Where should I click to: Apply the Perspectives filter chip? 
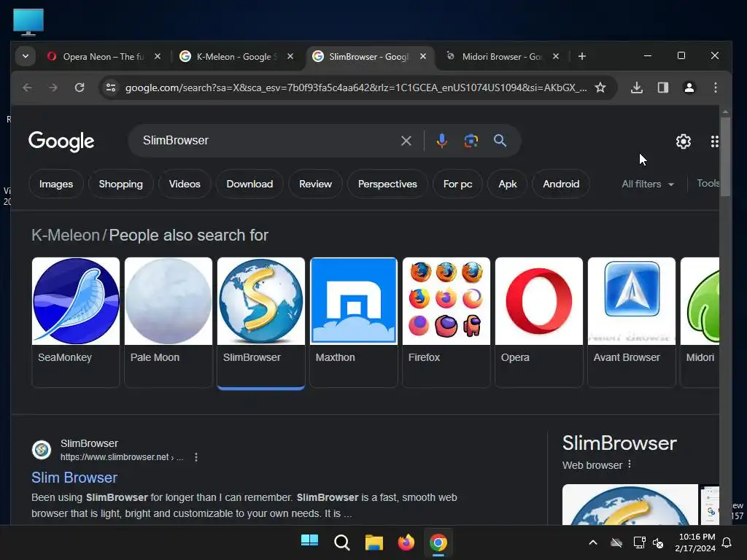(387, 184)
